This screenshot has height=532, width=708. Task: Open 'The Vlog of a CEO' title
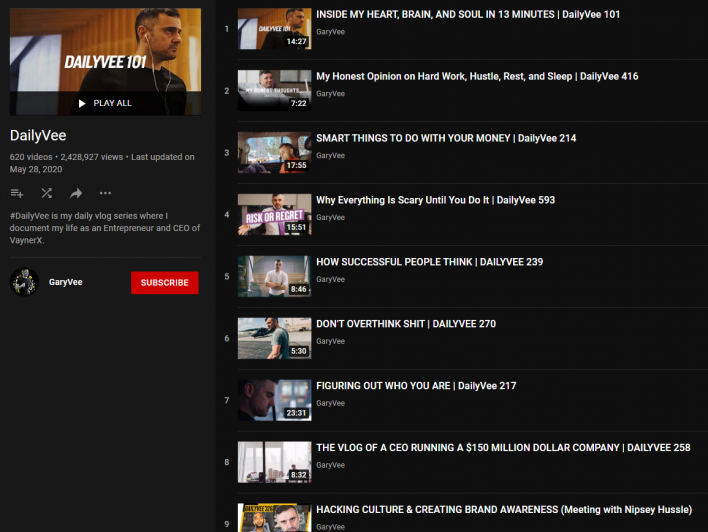coord(503,448)
